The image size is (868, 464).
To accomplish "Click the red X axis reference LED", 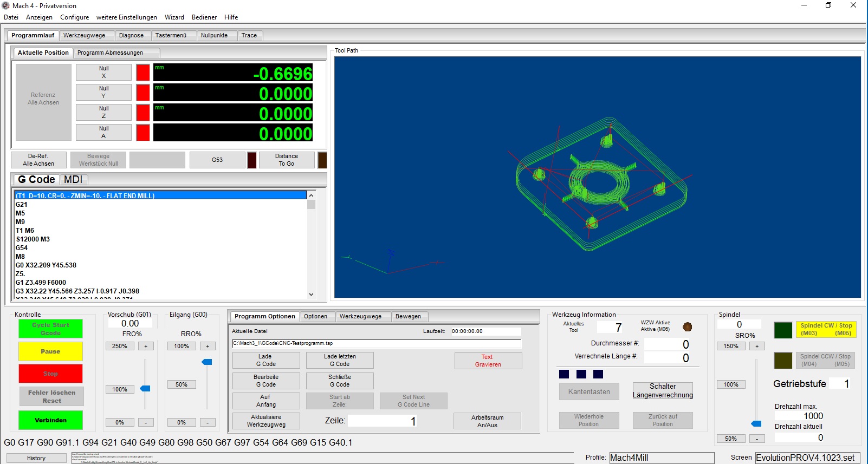I will pos(142,73).
